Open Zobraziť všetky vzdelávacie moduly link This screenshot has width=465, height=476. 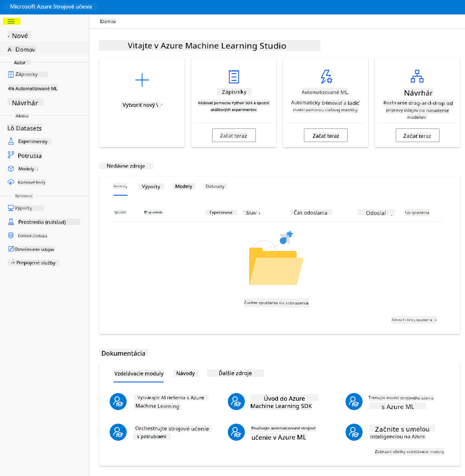click(409, 451)
